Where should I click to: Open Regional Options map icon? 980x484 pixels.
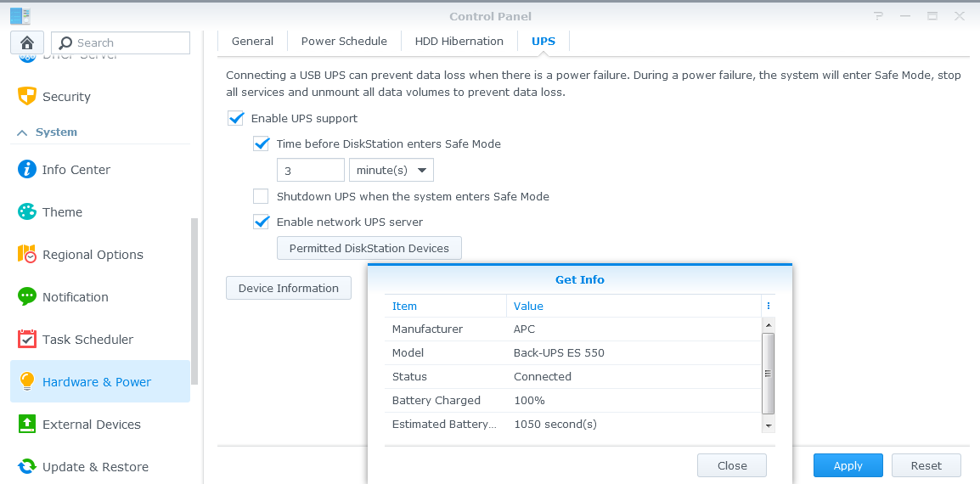coord(27,254)
